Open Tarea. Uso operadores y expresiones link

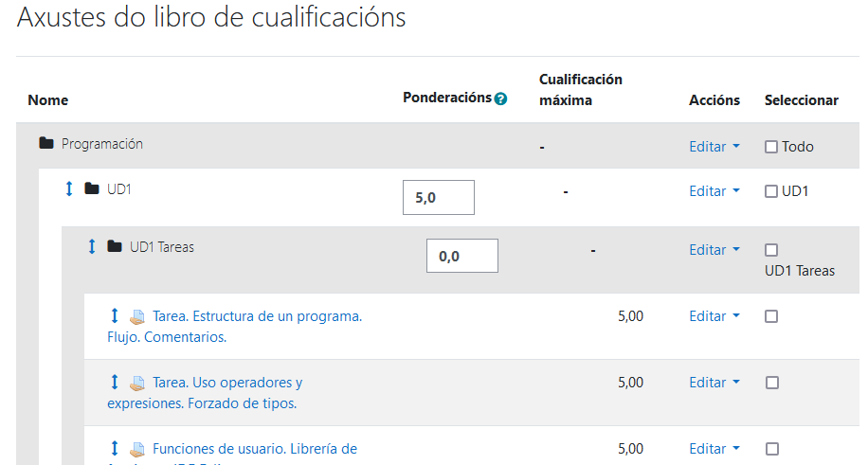click(227, 383)
